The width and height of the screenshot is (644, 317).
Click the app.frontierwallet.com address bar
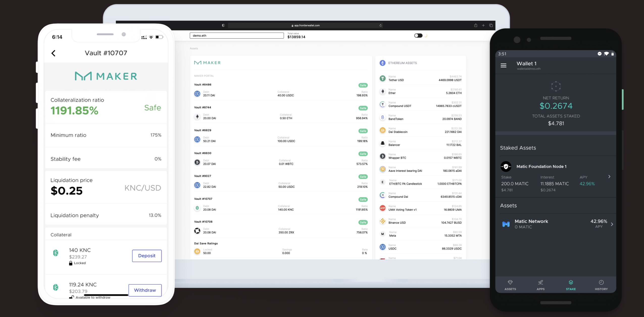pyautogui.click(x=305, y=25)
